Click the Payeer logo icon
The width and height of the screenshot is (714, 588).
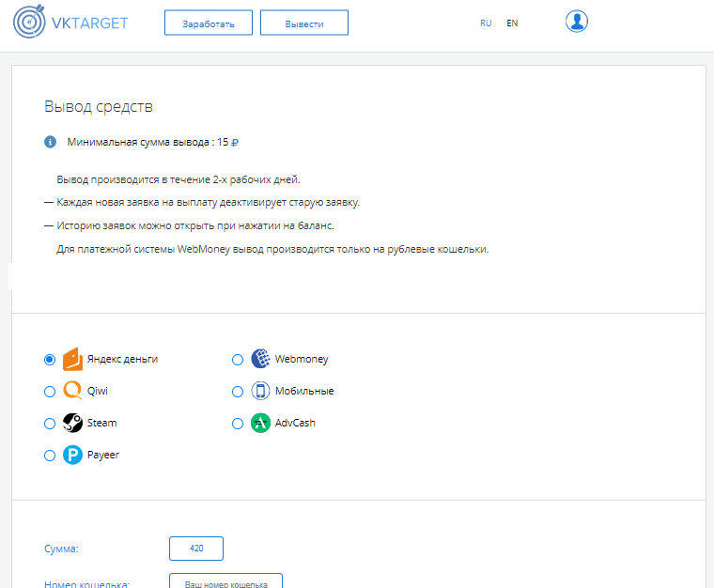pyautogui.click(x=73, y=455)
